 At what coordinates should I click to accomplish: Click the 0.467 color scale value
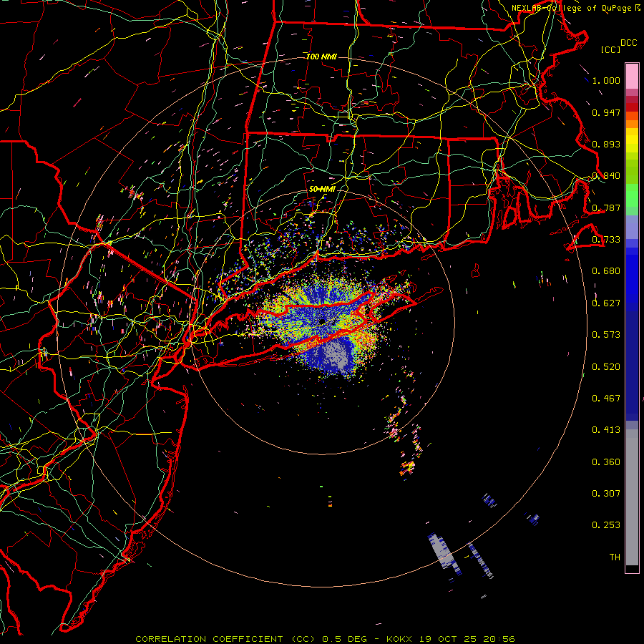coord(606,399)
